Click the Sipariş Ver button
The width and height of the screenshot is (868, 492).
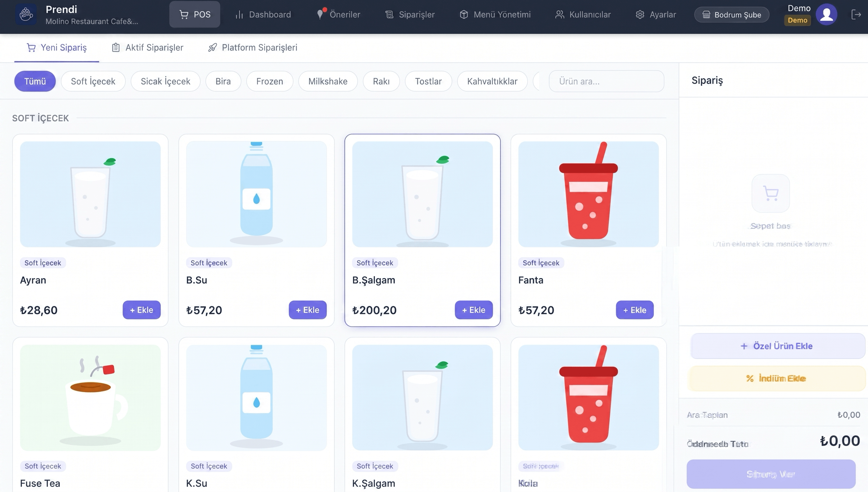(x=771, y=474)
